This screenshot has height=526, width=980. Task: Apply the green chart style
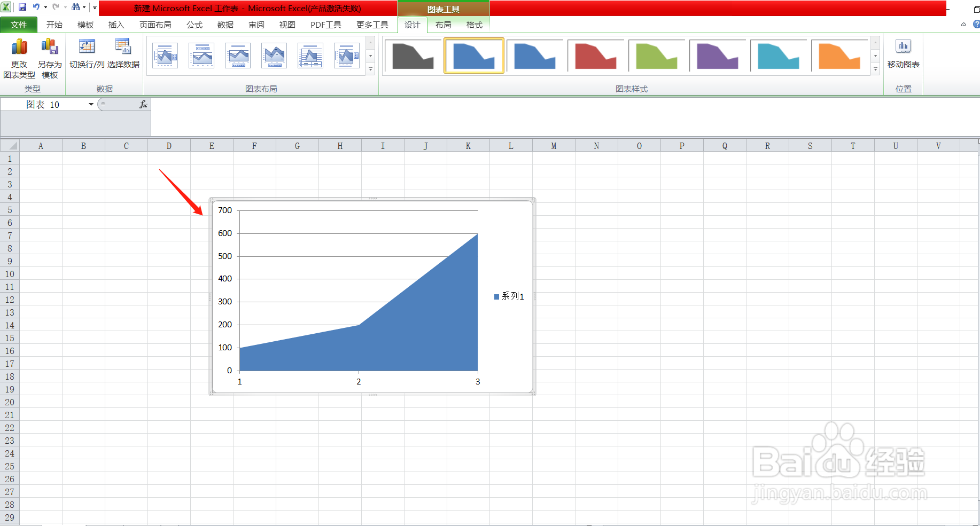pyautogui.click(x=657, y=56)
